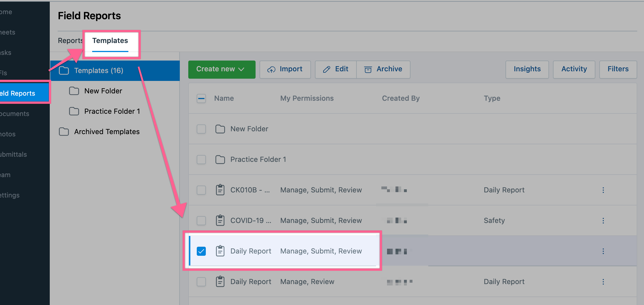
Task: Expand the Create new dropdown button
Action: click(x=222, y=69)
